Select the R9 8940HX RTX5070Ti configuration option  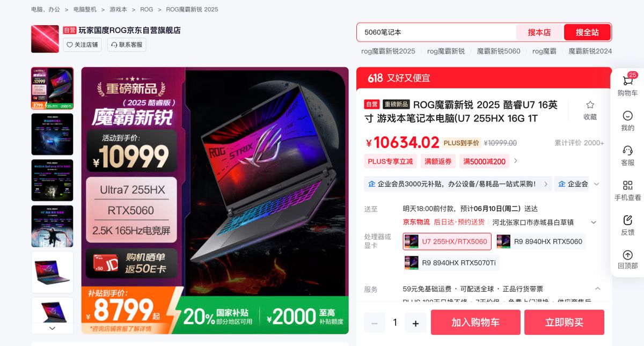pos(451,263)
